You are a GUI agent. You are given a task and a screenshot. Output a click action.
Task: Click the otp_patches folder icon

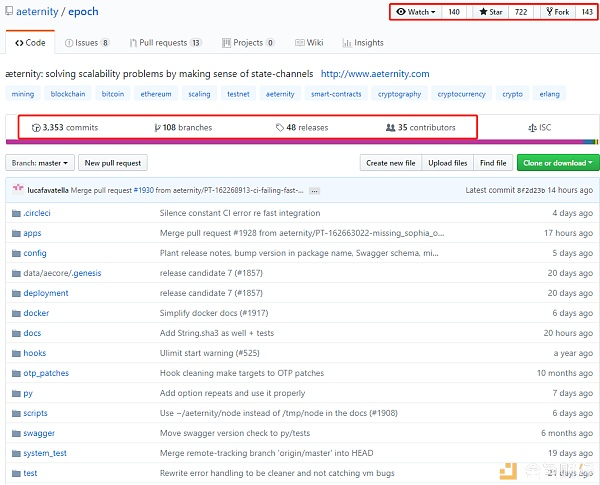click(x=16, y=373)
